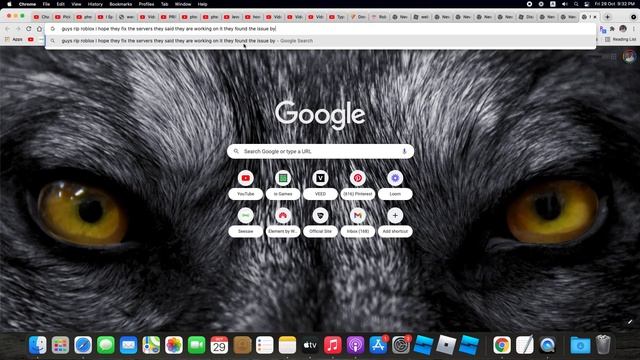Open the Element by W... shortcut
Image resolution: width=640 pixels, height=360 pixels.
pyautogui.click(x=283, y=222)
